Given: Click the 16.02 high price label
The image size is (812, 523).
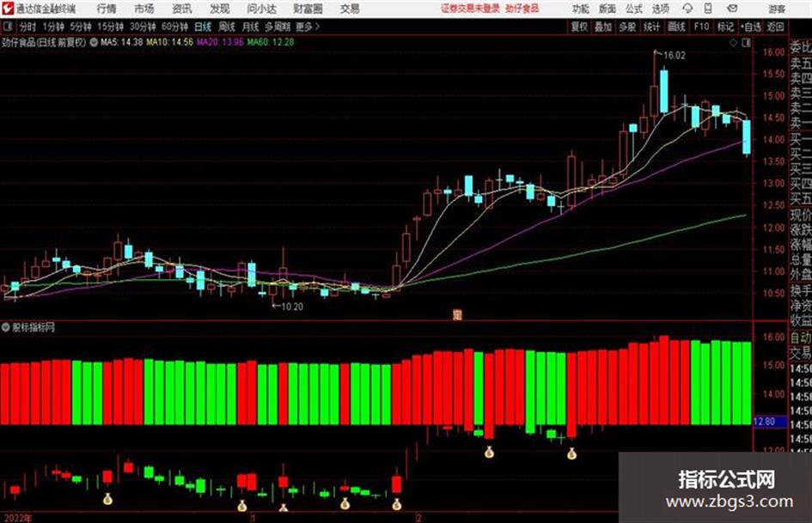Looking at the screenshot, I should [675, 56].
